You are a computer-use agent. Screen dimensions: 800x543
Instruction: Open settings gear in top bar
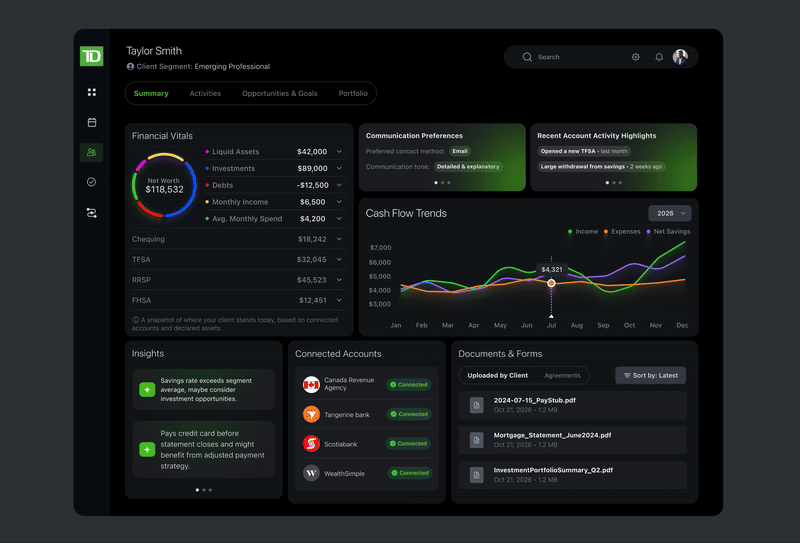click(x=636, y=57)
